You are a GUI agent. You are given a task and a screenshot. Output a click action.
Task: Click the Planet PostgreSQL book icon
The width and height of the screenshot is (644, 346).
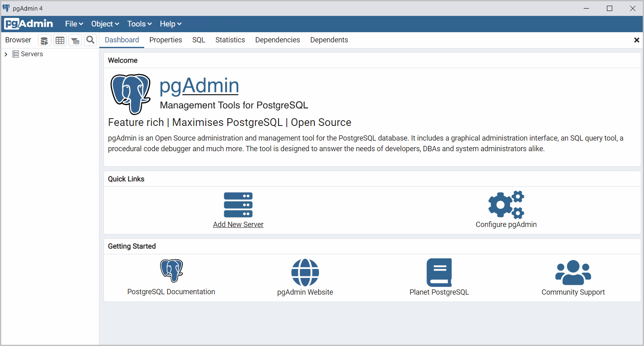pos(439,272)
